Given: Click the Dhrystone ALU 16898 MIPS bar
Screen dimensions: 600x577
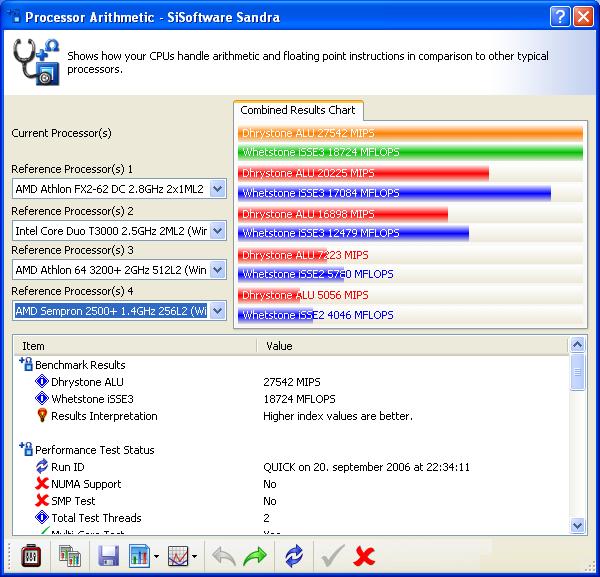Looking at the screenshot, I should pyautogui.click(x=342, y=214).
